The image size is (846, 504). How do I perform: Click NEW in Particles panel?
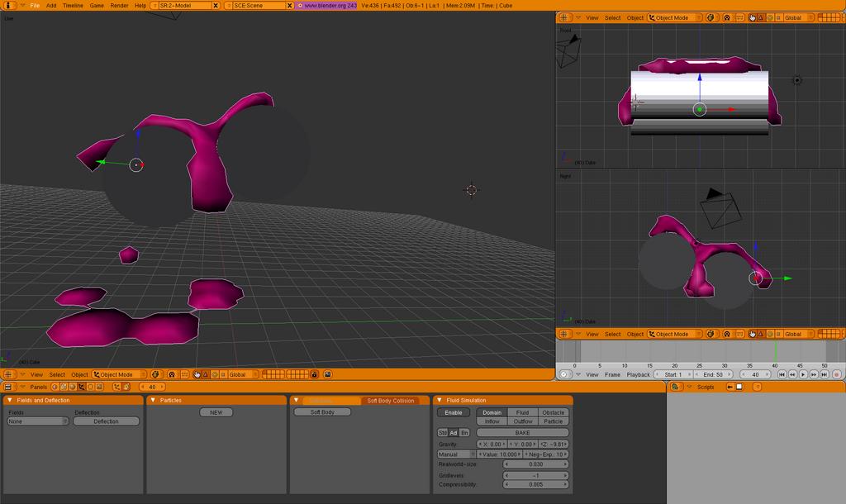(216, 412)
